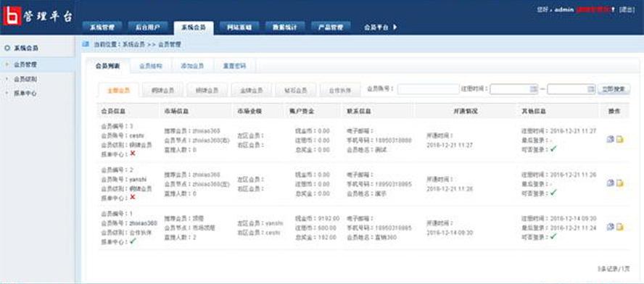The image size is (644, 284).
Task: Open the 后台用户 top navigation tab
Action: (x=147, y=28)
